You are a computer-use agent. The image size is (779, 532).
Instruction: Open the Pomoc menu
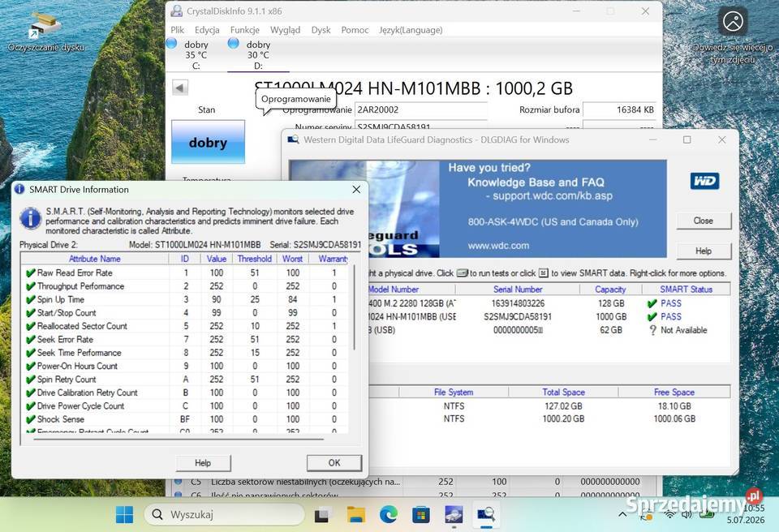point(355,30)
